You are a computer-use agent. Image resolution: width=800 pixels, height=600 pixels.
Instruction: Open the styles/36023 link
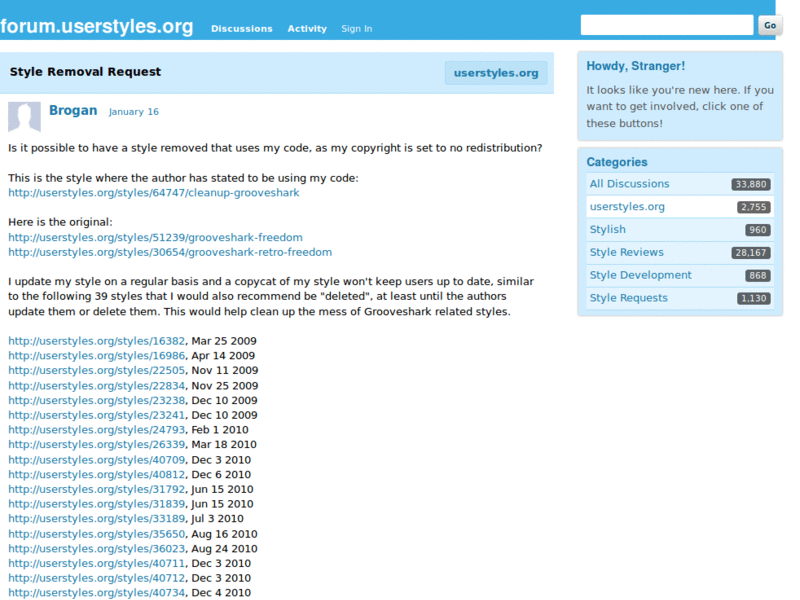click(x=96, y=549)
